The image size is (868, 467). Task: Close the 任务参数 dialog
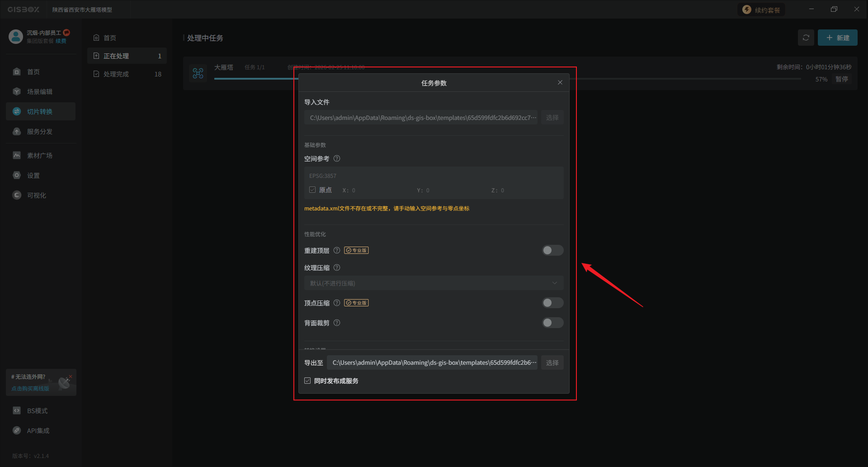(560, 83)
